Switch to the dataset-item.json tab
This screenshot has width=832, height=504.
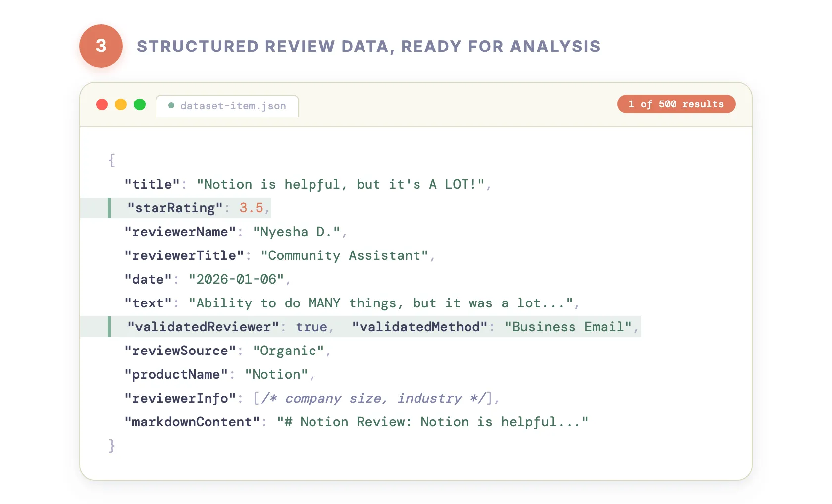[x=233, y=105]
